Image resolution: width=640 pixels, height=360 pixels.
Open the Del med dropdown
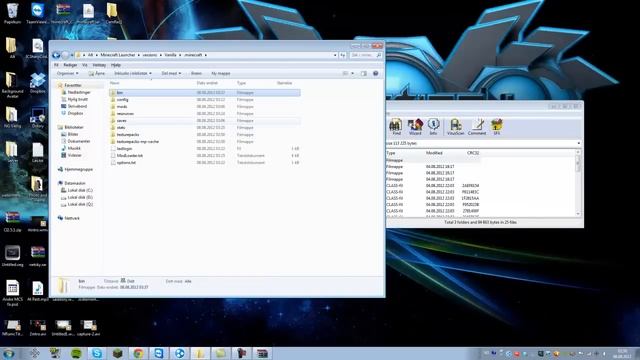[171, 73]
